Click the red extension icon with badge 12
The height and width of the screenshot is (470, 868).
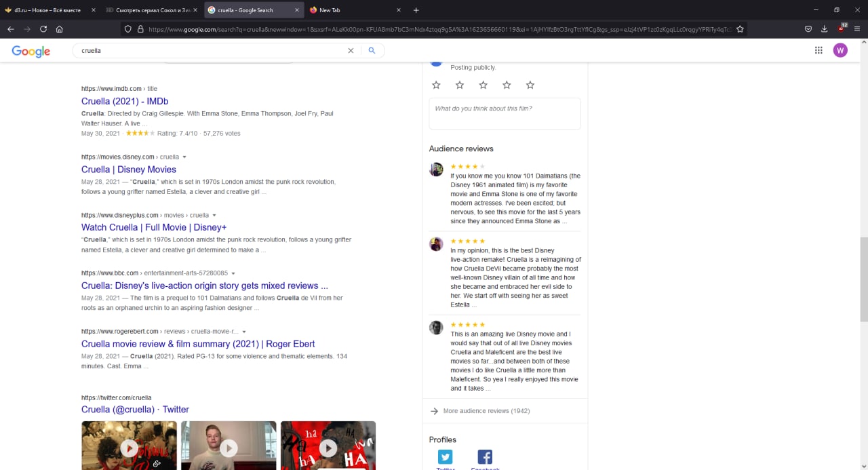[x=842, y=28]
